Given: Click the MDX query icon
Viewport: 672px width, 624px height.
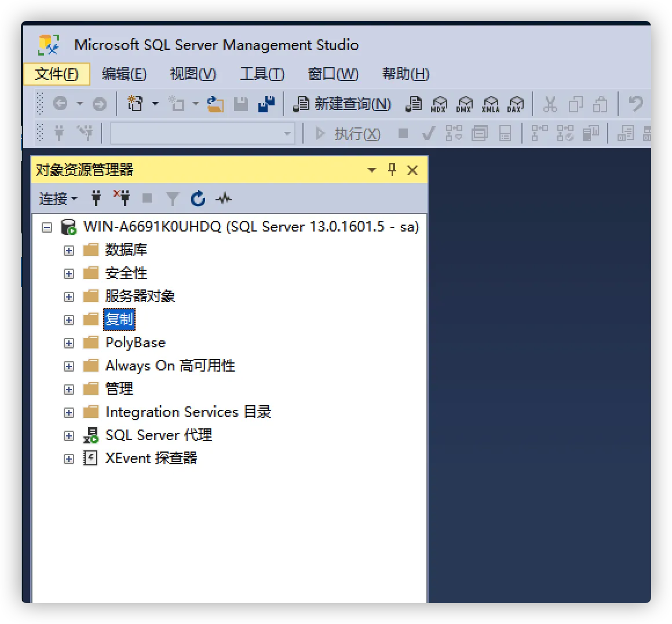Looking at the screenshot, I should tap(439, 104).
